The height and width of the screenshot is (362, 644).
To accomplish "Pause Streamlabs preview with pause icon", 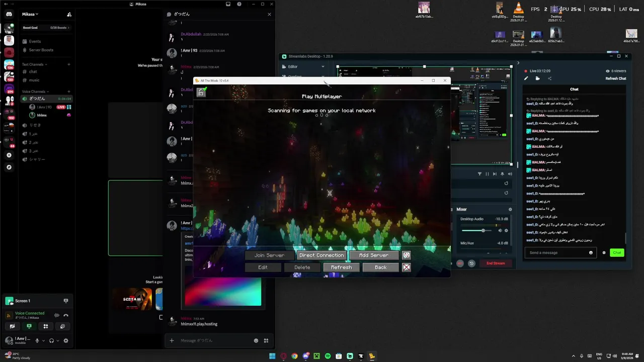I will pos(487,174).
